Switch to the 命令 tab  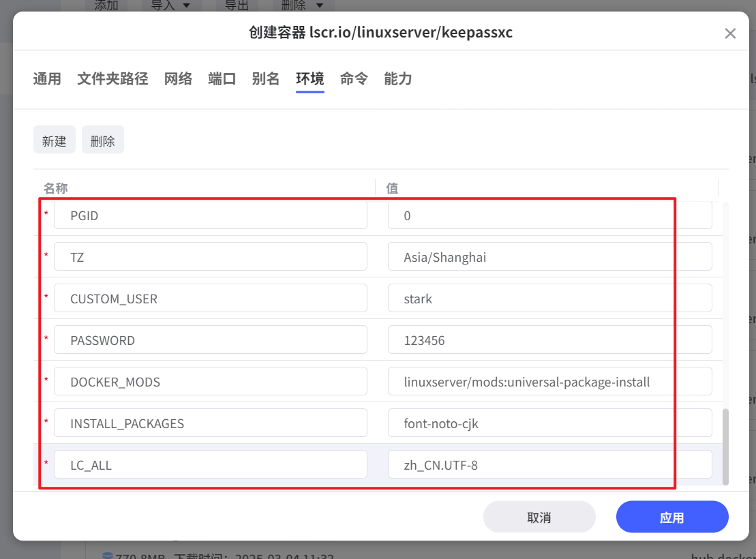[353, 78]
